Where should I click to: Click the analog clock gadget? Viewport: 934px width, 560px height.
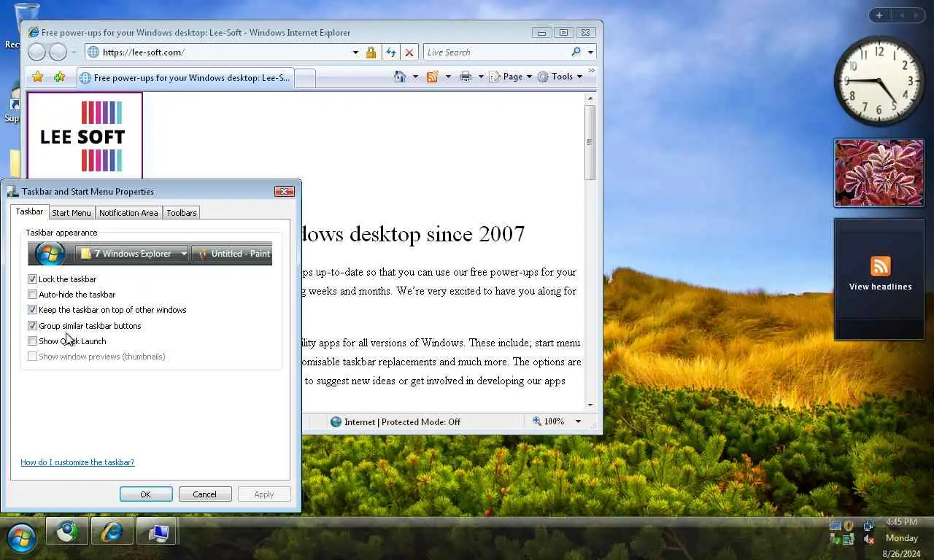pos(879,81)
